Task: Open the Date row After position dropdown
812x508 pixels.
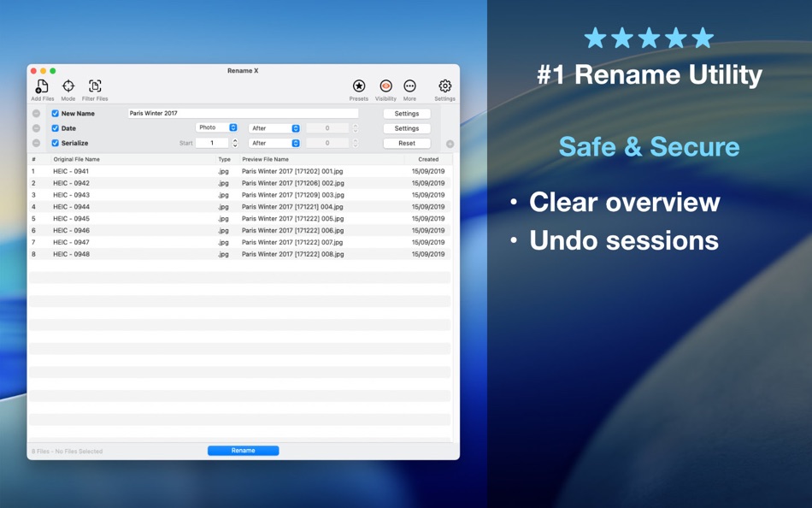Action: (274, 128)
